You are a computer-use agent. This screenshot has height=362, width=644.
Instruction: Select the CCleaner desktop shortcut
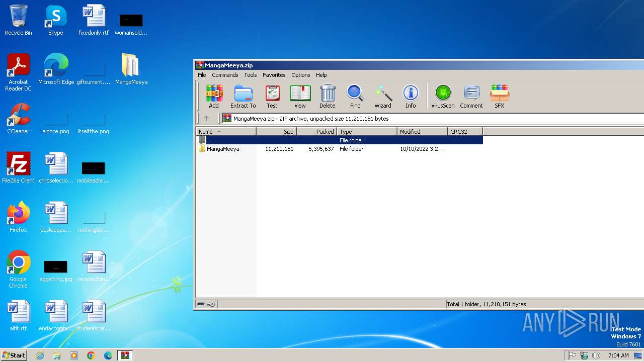coord(18,119)
